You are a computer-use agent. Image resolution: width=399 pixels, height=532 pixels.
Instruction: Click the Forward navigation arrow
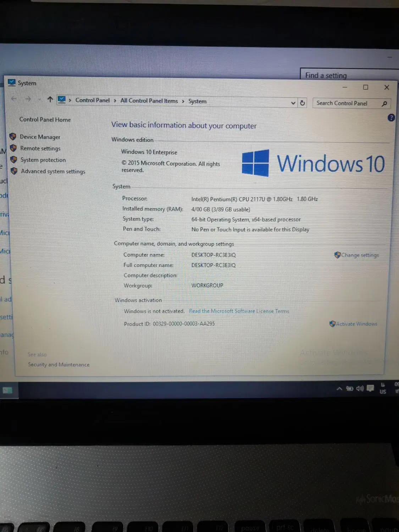28,99
